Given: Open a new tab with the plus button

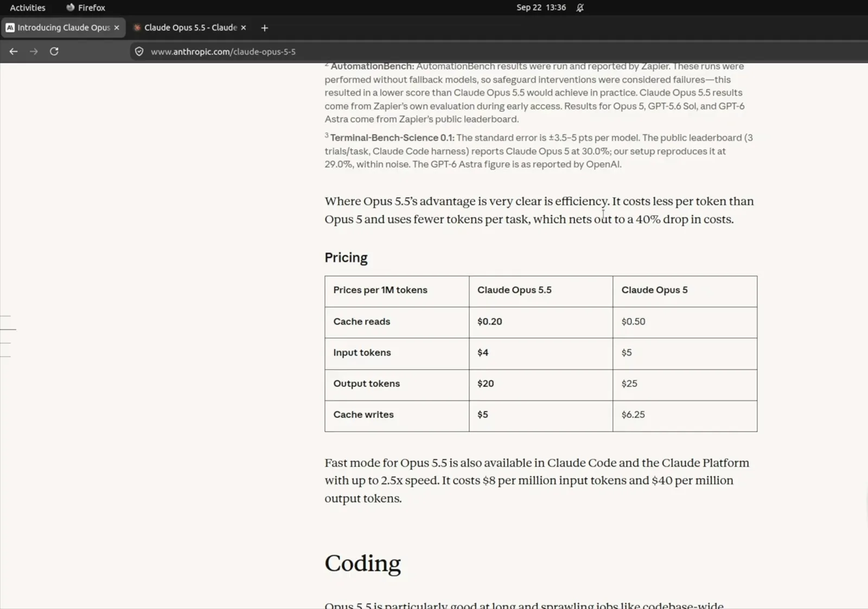Looking at the screenshot, I should [x=265, y=28].
